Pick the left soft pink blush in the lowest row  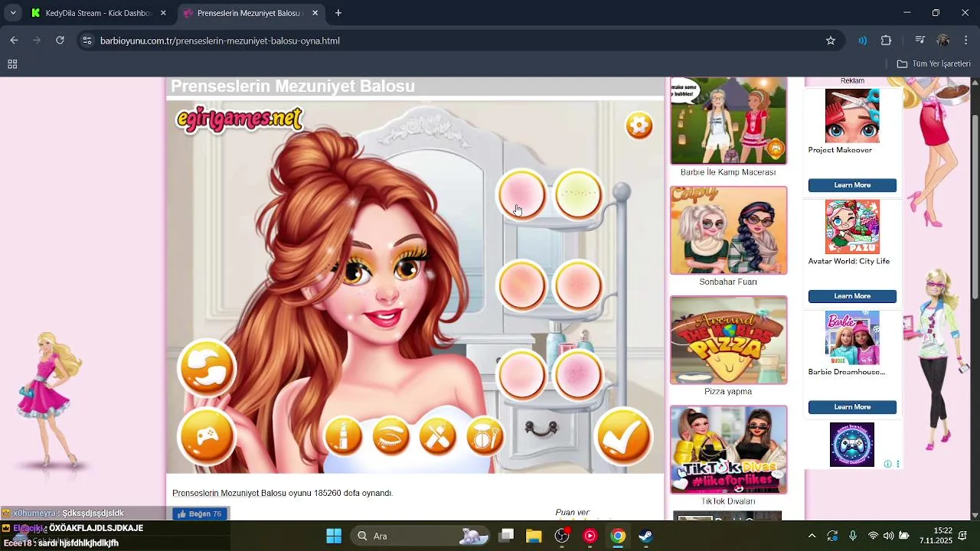point(522,375)
